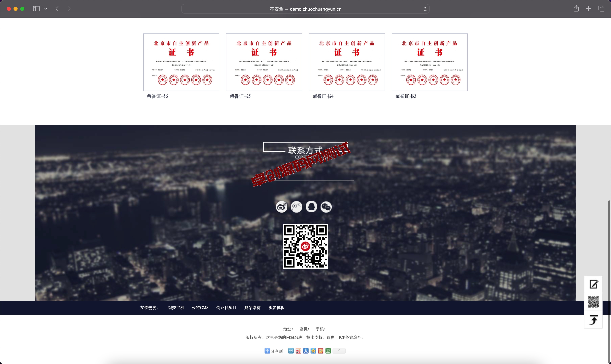Click the large Weibo QR code image

point(305,246)
